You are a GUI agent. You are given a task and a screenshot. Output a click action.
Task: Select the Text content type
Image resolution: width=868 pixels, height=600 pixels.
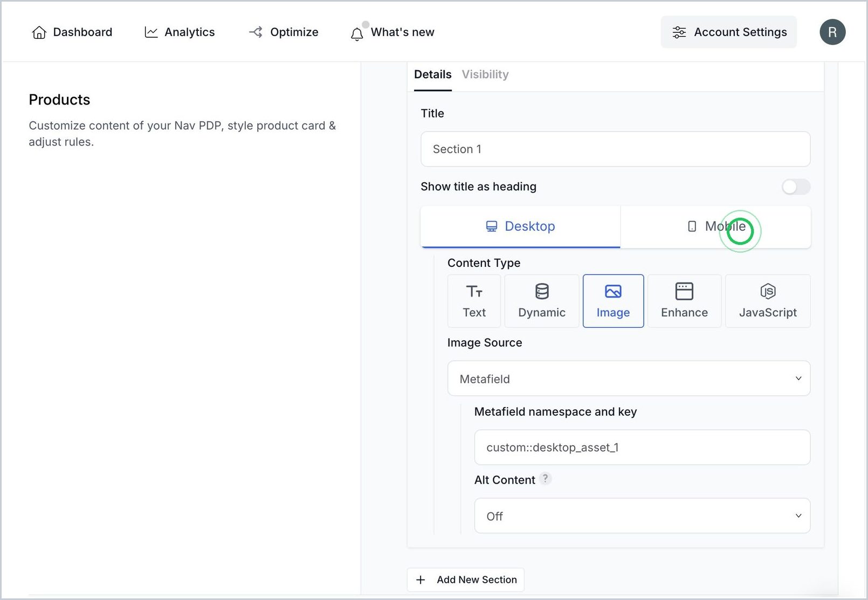[x=474, y=301]
